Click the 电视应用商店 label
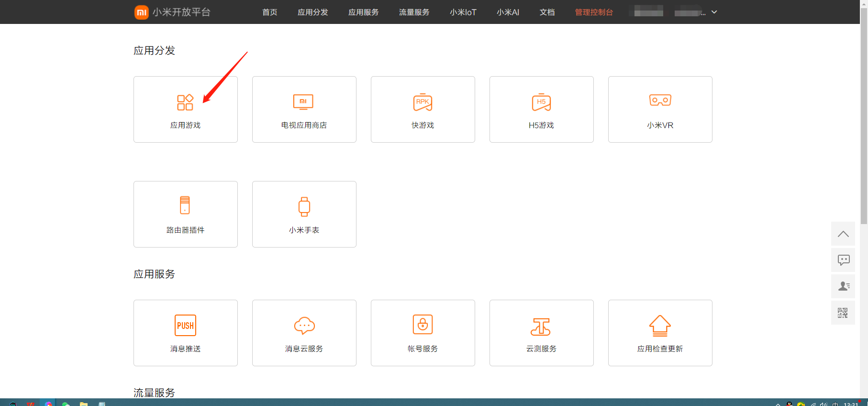The height and width of the screenshot is (406, 868). [x=304, y=125]
